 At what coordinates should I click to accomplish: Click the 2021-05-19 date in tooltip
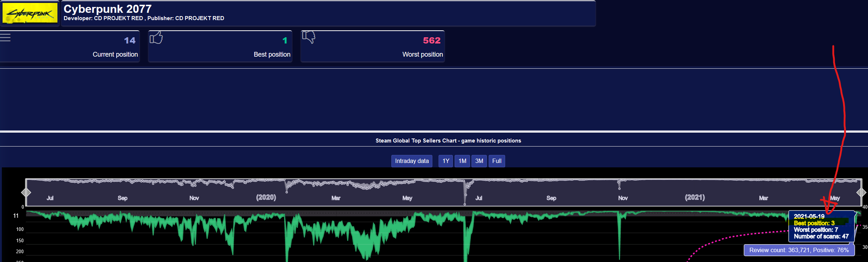(809, 216)
